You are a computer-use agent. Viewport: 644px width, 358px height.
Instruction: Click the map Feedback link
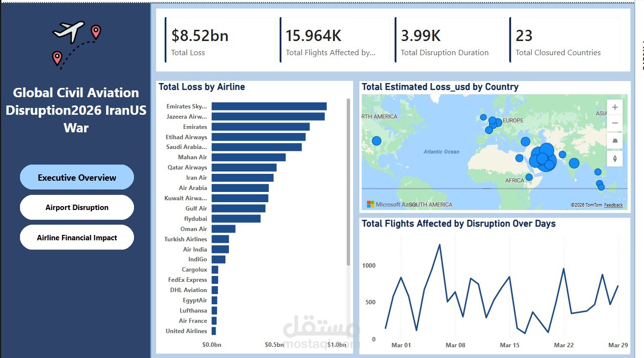point(614,205)
